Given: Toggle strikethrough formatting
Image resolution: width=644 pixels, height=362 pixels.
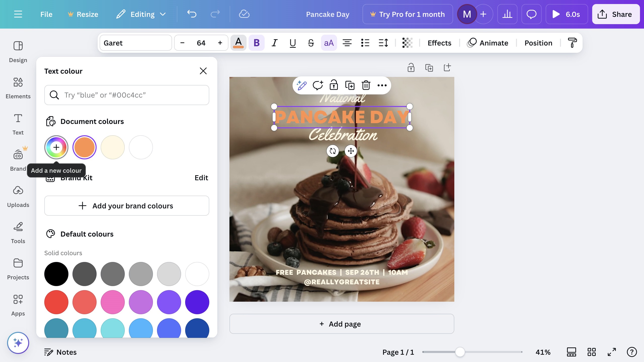Looking at the screenshot, I should tap(311, 43).
